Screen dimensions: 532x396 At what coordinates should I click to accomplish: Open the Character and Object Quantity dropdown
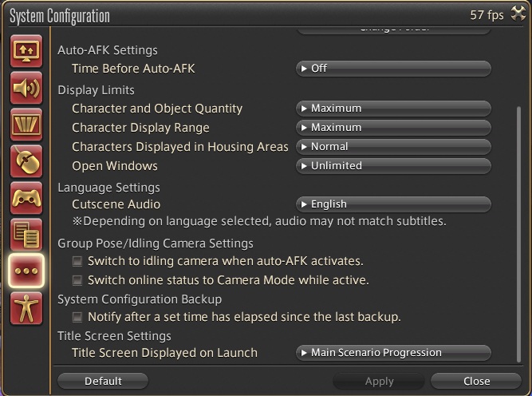click(393, 109)
